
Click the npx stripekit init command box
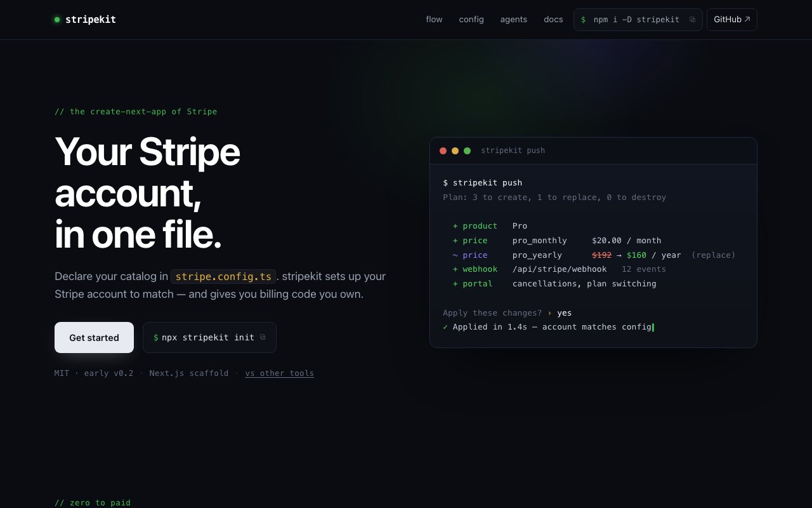(x=209, y=338)
